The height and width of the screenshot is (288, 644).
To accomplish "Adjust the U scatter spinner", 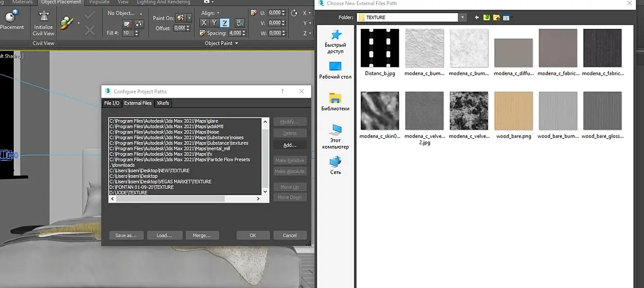I will point(283,13).
